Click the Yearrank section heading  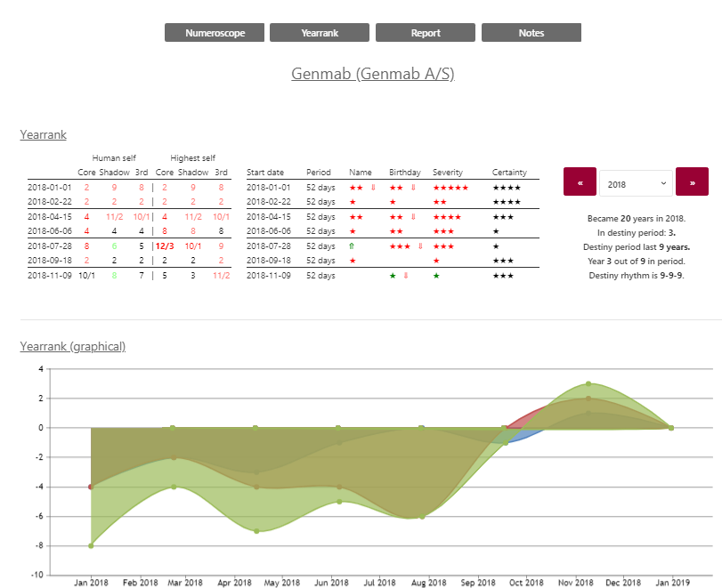44,135
